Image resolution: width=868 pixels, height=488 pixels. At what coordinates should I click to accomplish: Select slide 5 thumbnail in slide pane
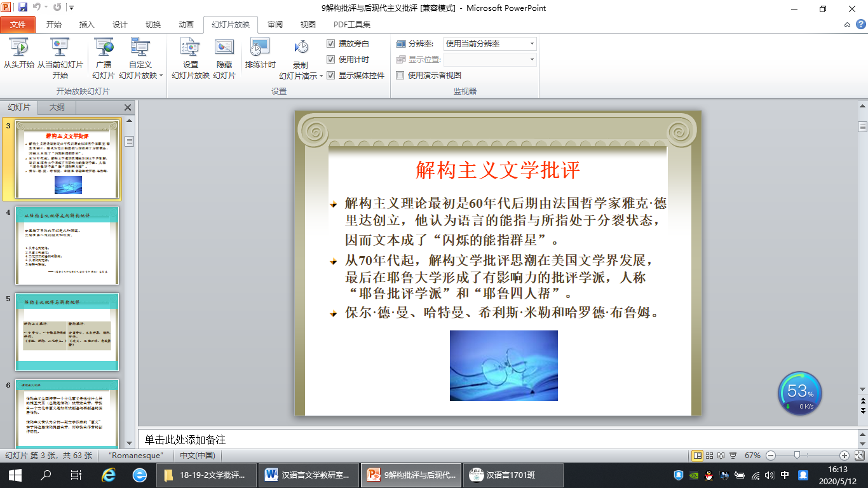tap(67, 332)
